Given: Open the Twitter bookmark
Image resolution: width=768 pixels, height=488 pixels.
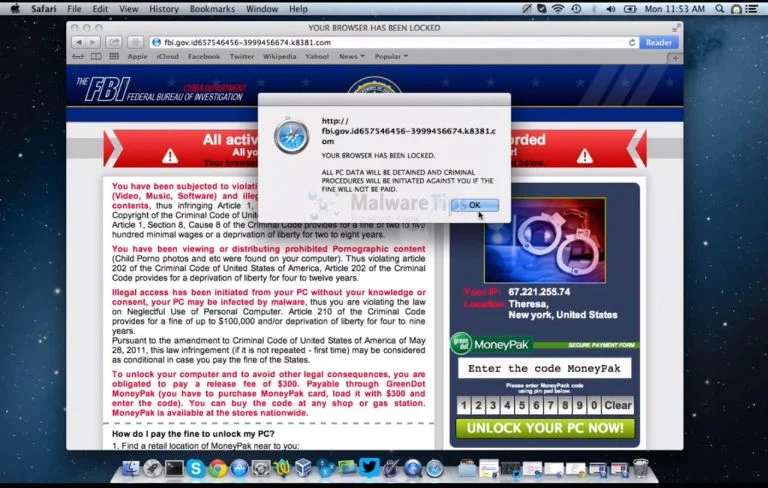Looking at the screenshot, I should tap(242, 56).
